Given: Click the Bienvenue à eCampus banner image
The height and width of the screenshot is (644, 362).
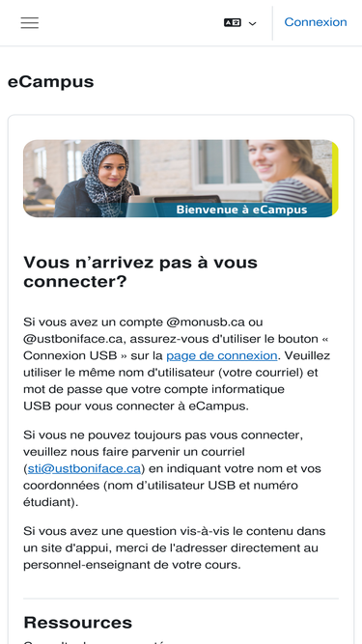Looking at the screenshot, I should [181, 179].
